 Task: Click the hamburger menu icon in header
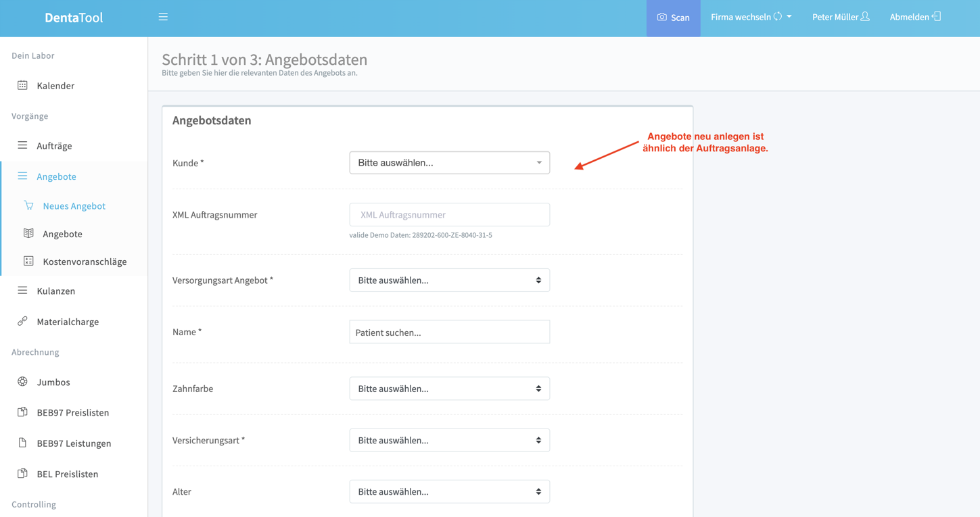[x=163, y=17]
